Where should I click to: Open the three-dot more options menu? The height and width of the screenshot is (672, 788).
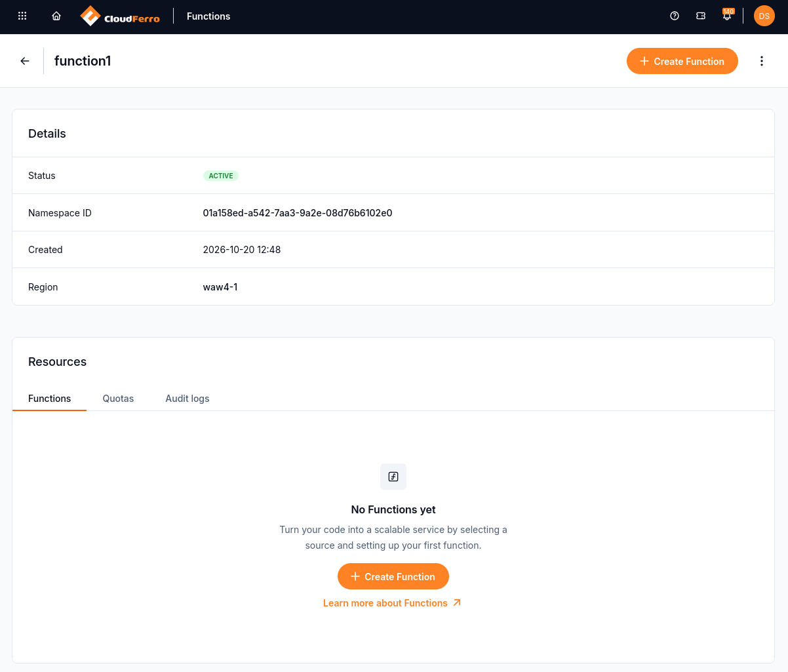pos(762,61)
